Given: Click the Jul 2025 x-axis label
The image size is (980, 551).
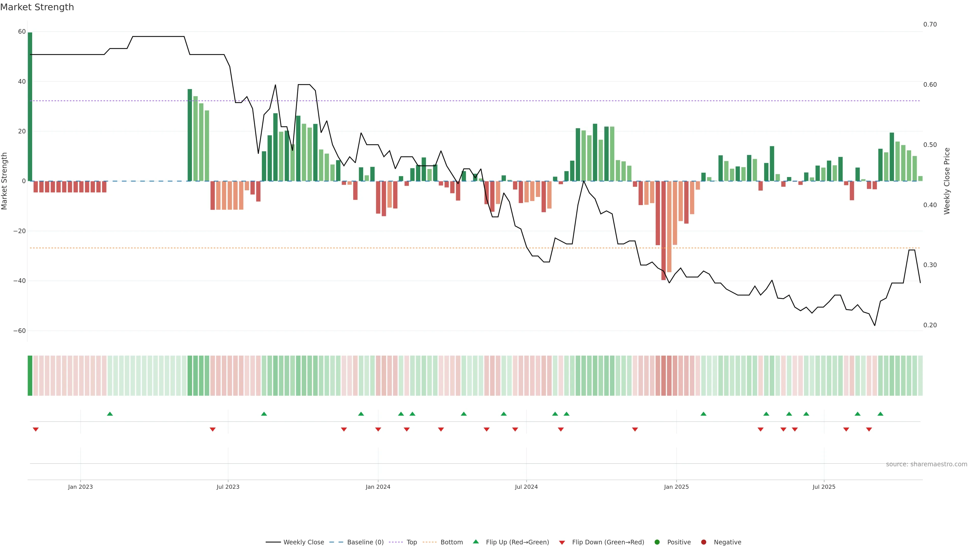Looking at the screenshot, I should [x=824, y=487].
